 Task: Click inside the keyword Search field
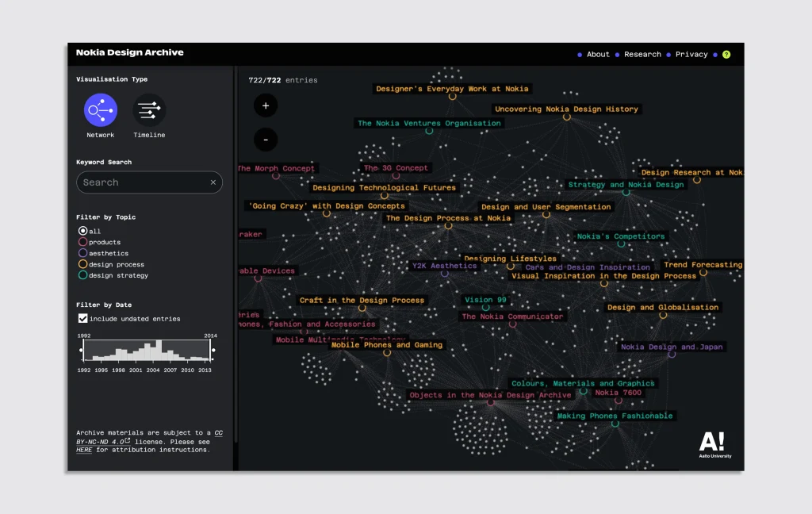pyautogui.click(x=143, y=182)
